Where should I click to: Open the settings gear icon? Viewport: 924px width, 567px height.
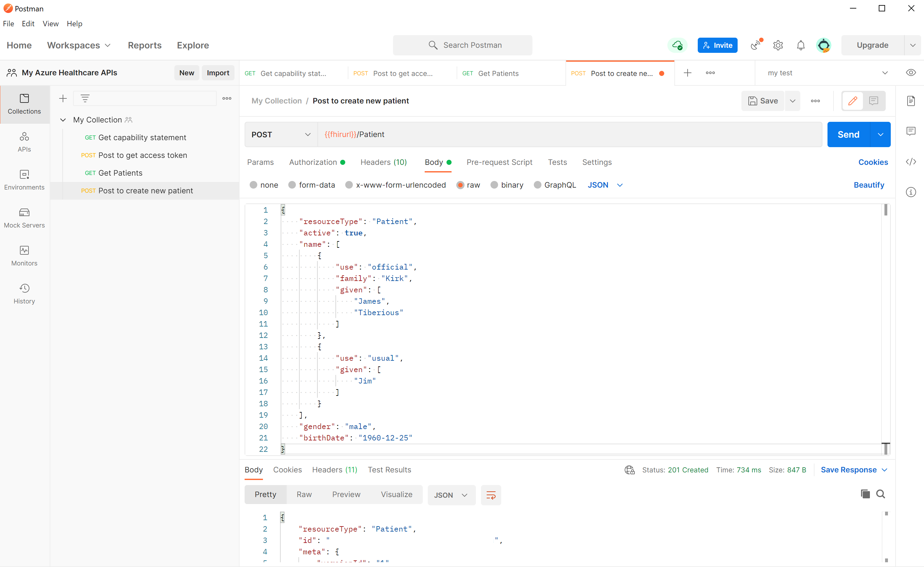[778, 45]
